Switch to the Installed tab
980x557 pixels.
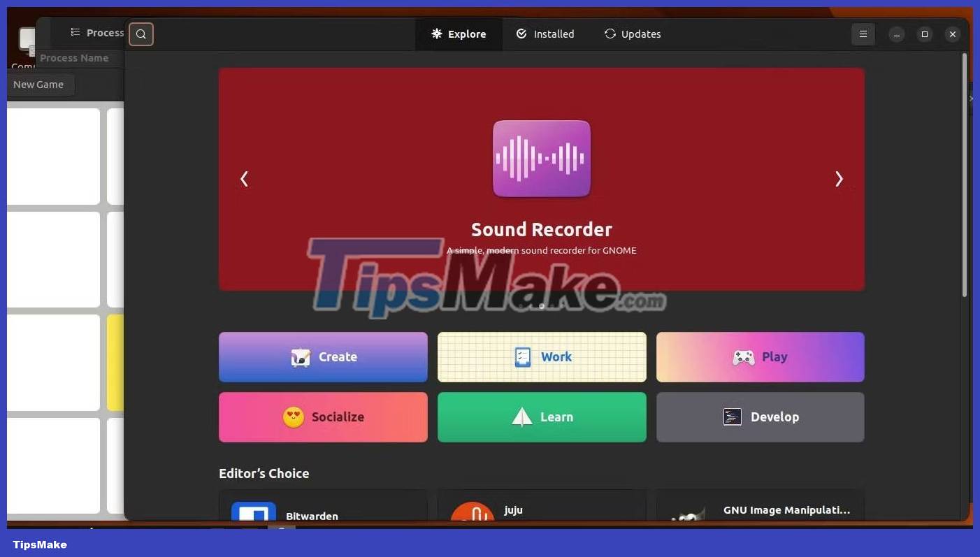[x=545, y=34]
